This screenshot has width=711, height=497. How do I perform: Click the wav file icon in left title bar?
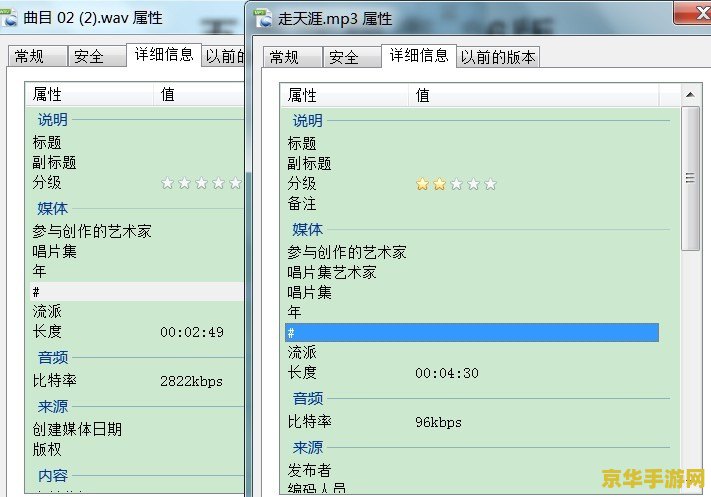tap(9, 17)
